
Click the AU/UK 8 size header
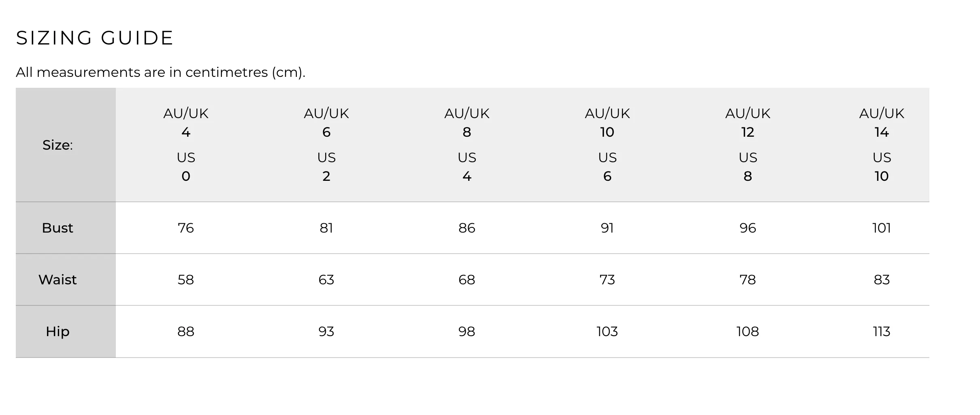(x=467, y=144)
